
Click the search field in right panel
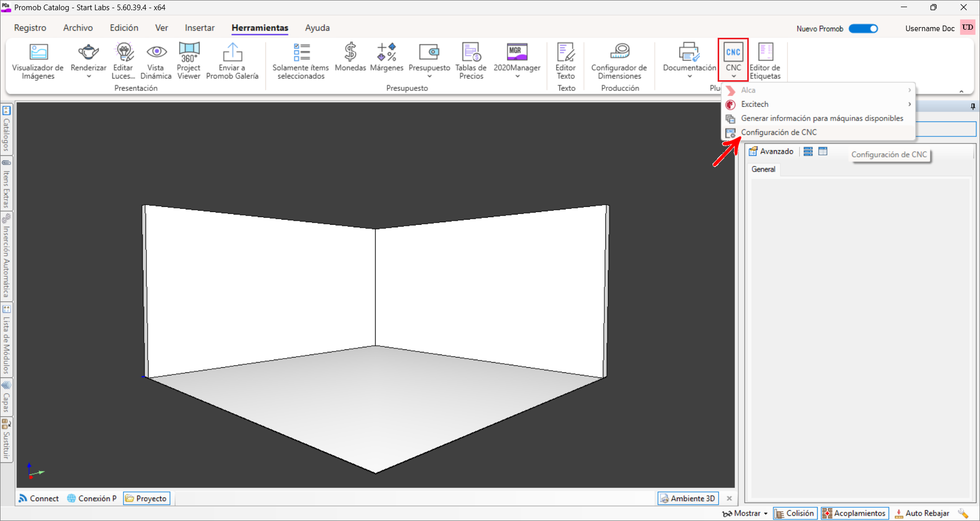click(946, 129)
